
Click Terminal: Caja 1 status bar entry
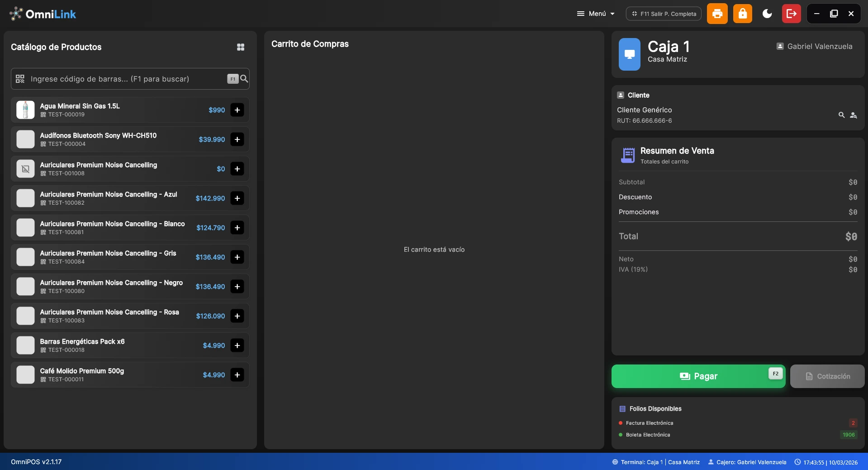[656, 462]
